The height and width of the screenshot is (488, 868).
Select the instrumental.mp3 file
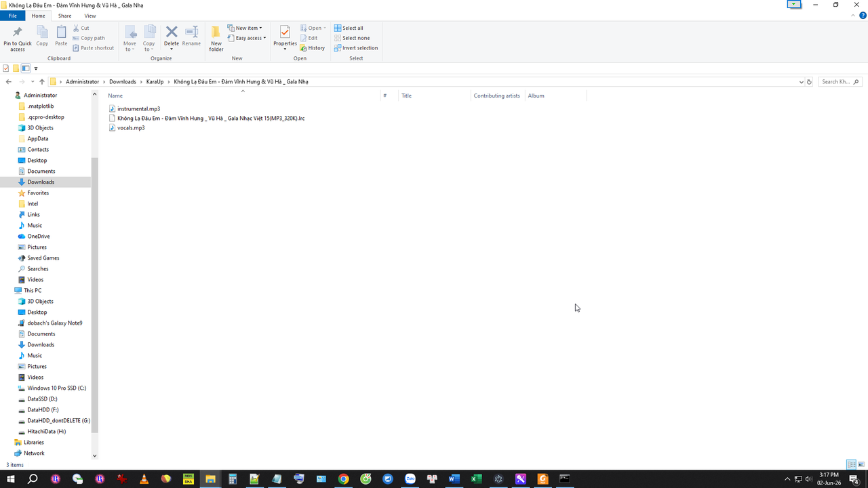138,108
